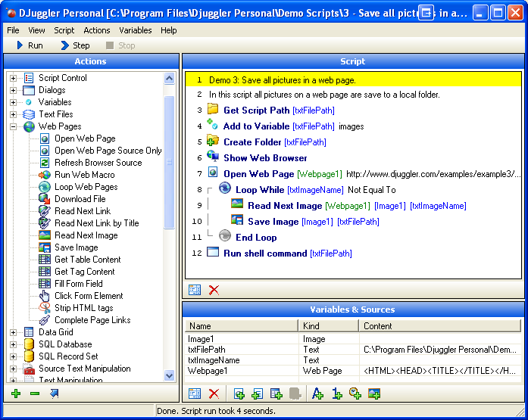This screenshot has height=420, width=528.
Task: Click red delete X below Script panel
Action: pos(214,290)
